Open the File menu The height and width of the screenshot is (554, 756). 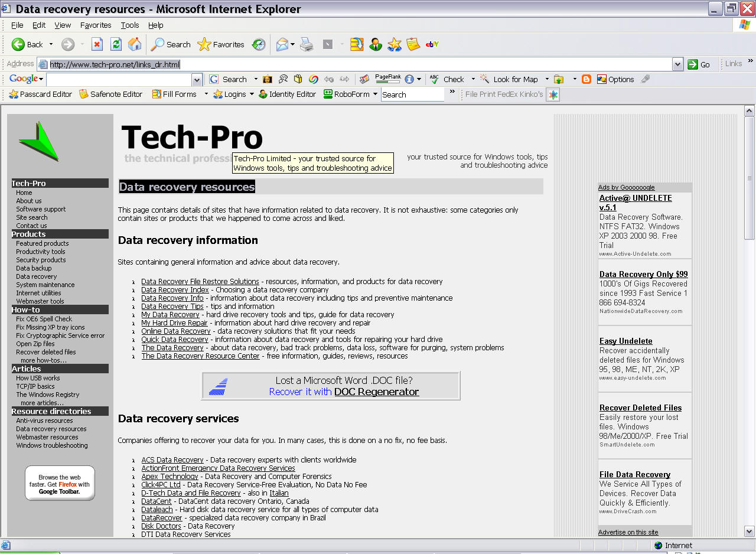tap(17, 25)
